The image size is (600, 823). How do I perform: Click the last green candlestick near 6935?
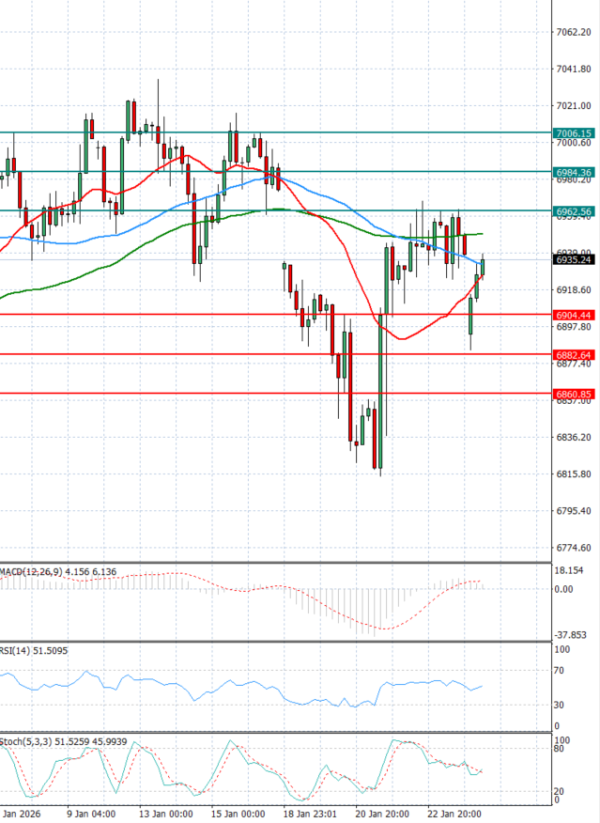point(483,266)
